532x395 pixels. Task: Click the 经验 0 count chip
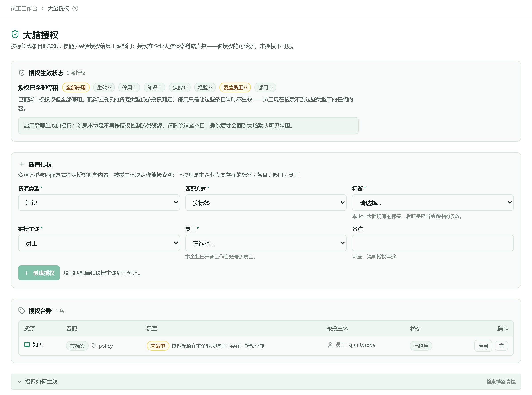coord(205,87)
